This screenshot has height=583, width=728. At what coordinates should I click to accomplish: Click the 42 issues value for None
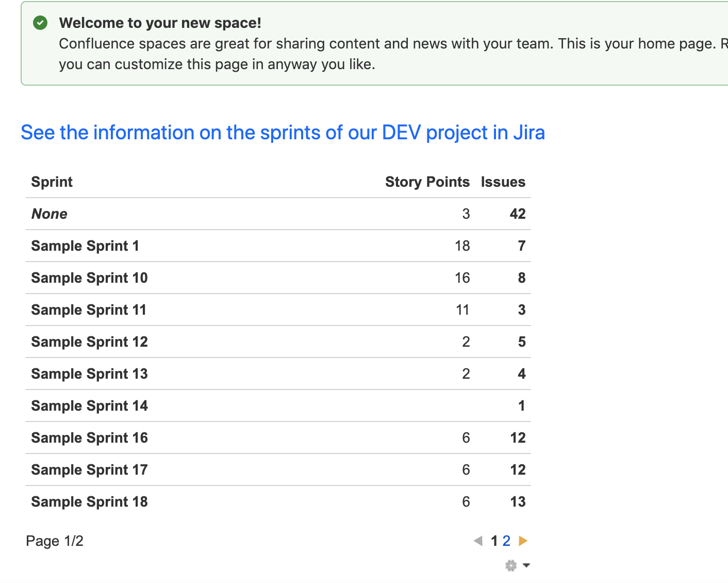tap(518, 214)
